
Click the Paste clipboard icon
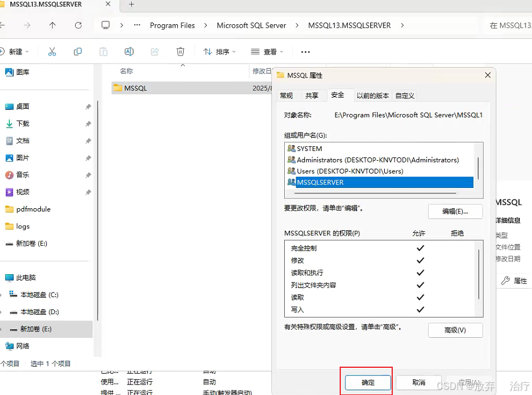pos(103,51)
